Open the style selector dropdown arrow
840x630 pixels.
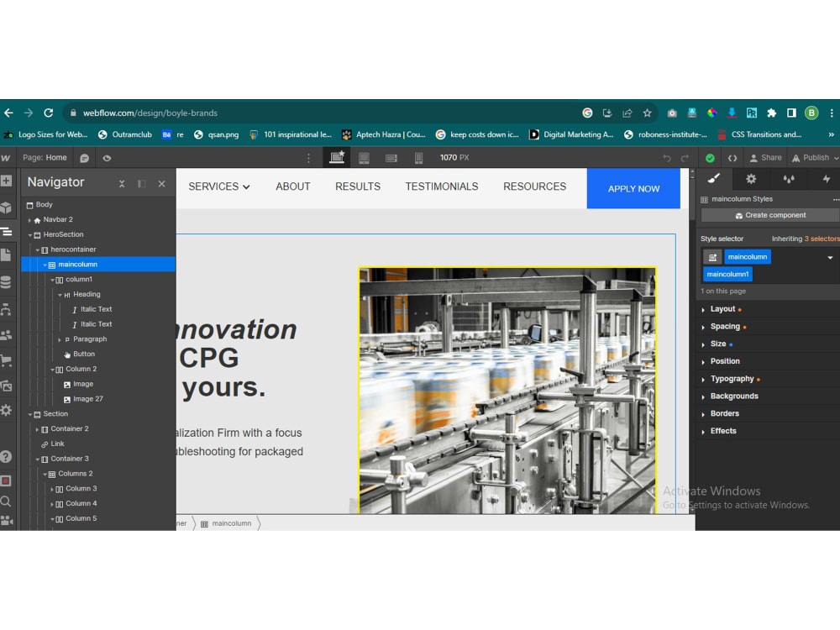(830, 257)
